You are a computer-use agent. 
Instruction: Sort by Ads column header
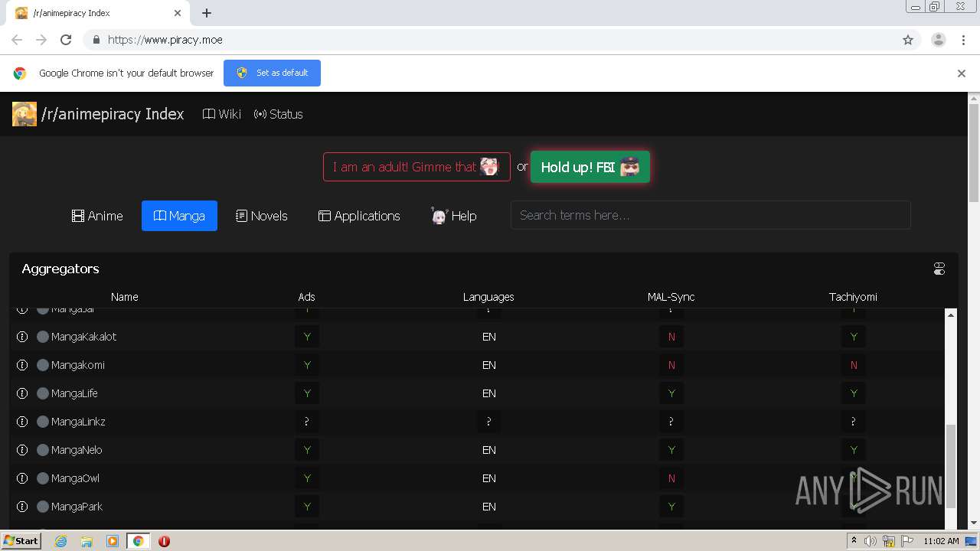click(x=306, y=297)
